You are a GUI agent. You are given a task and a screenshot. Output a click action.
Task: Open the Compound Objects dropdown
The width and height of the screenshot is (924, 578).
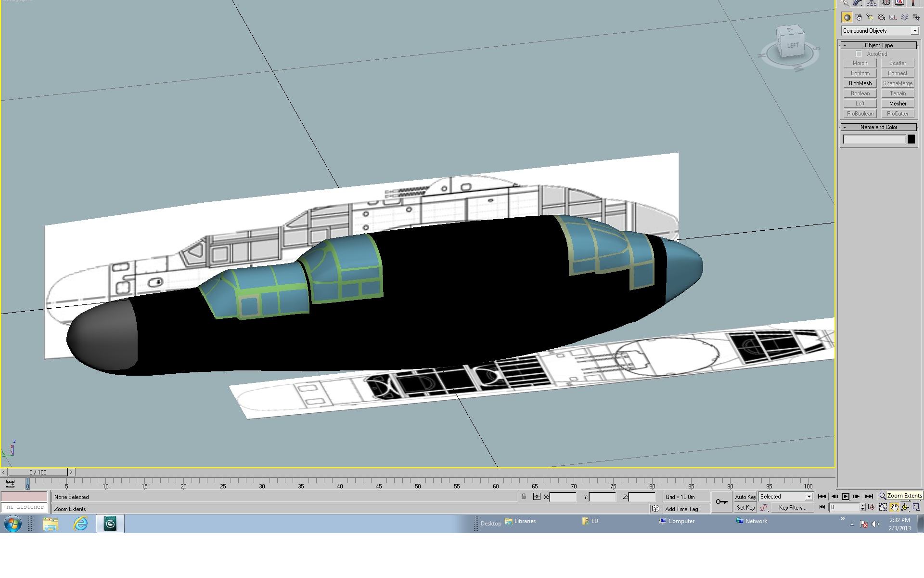click(880, 31)
